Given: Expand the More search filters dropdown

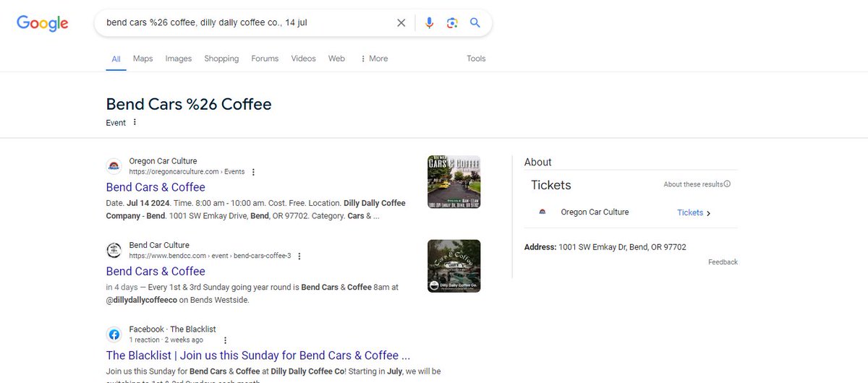Looking at the screenshot, I should coord(374,59).
